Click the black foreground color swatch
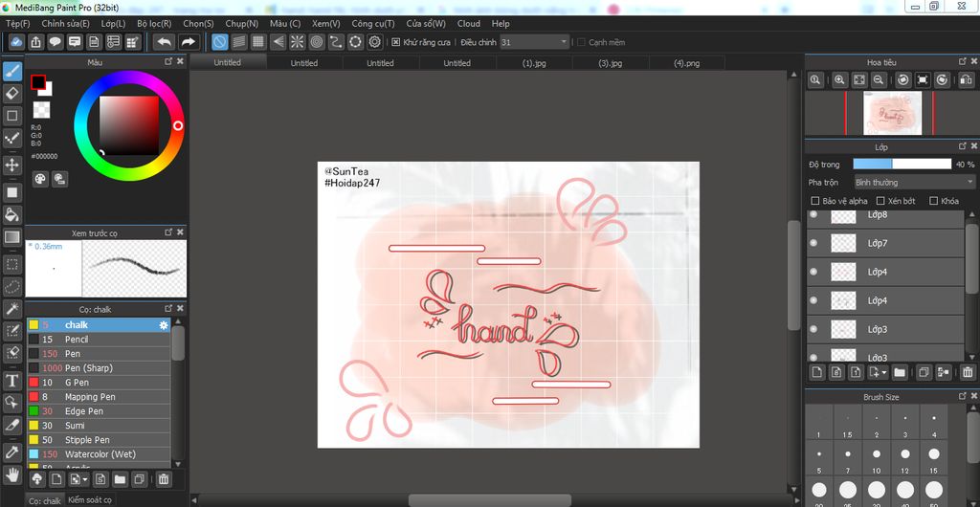The width and height of the screenshot is (980, 507). click(37, 82)
